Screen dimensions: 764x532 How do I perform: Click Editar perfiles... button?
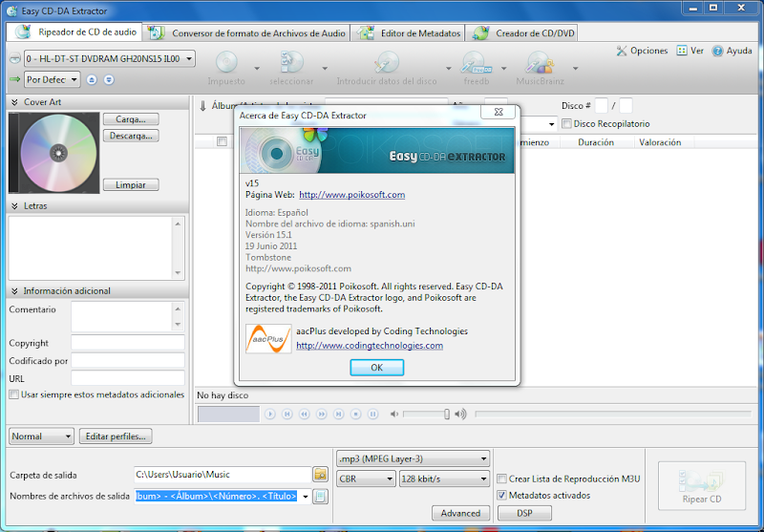click(116, 436)
